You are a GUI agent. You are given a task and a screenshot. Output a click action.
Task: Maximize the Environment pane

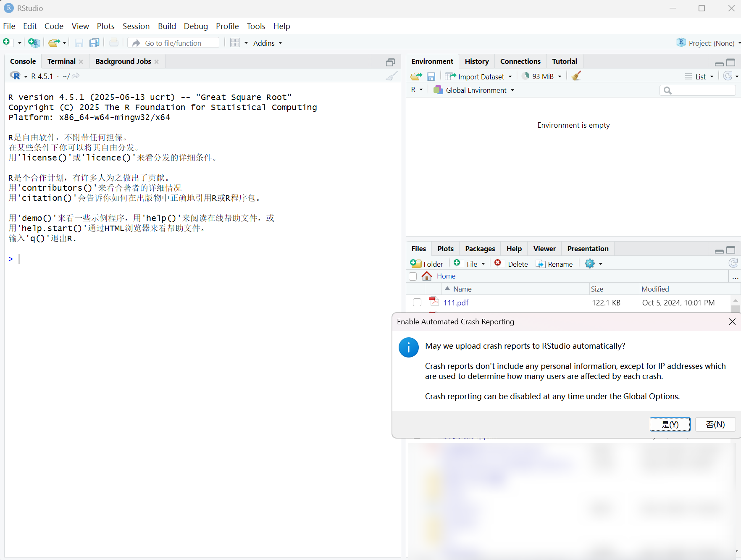[x=731, y=62]
